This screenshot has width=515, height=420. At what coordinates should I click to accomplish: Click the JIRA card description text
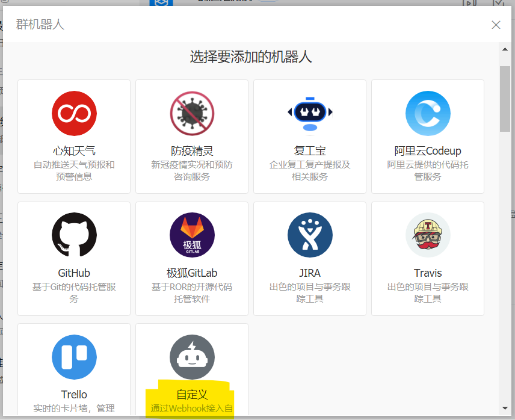tap(310, 292)
